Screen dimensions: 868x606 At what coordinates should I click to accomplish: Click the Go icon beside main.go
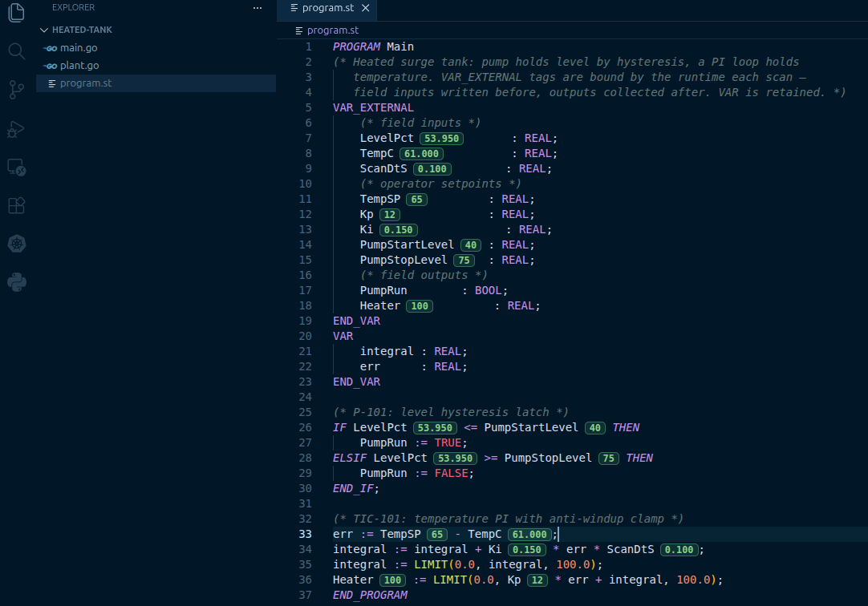pos(51,48)
